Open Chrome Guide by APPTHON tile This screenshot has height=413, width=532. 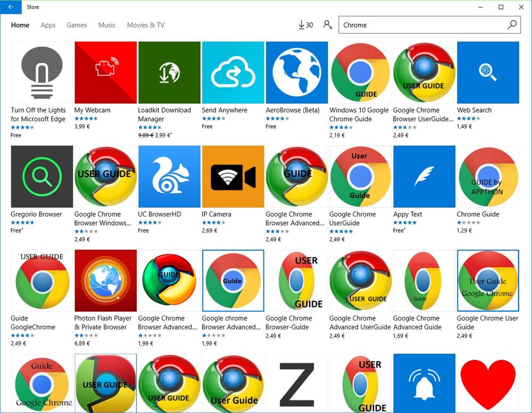488,177
